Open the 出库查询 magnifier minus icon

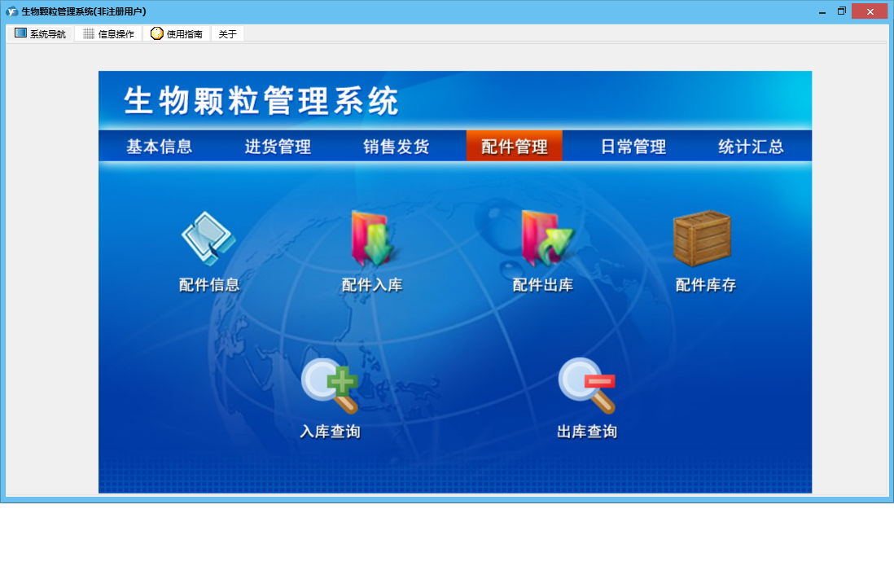click(x=587, y=385)
